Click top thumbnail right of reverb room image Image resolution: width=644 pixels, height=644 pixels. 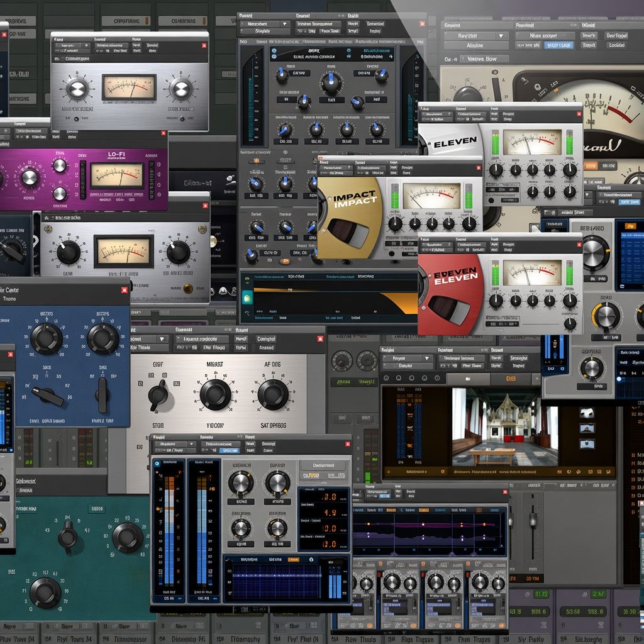coord(587,413)
